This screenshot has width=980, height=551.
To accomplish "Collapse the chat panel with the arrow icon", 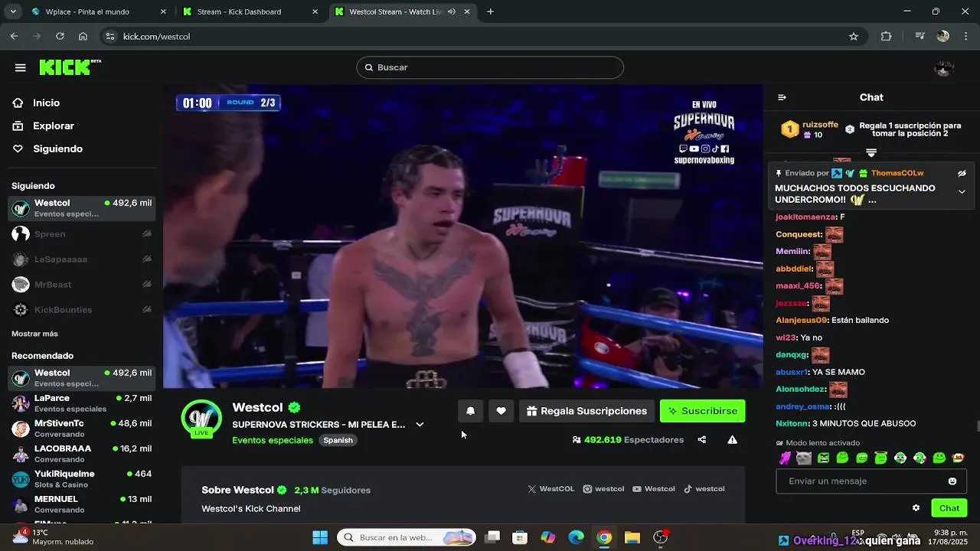I will (x=782, y=97).
